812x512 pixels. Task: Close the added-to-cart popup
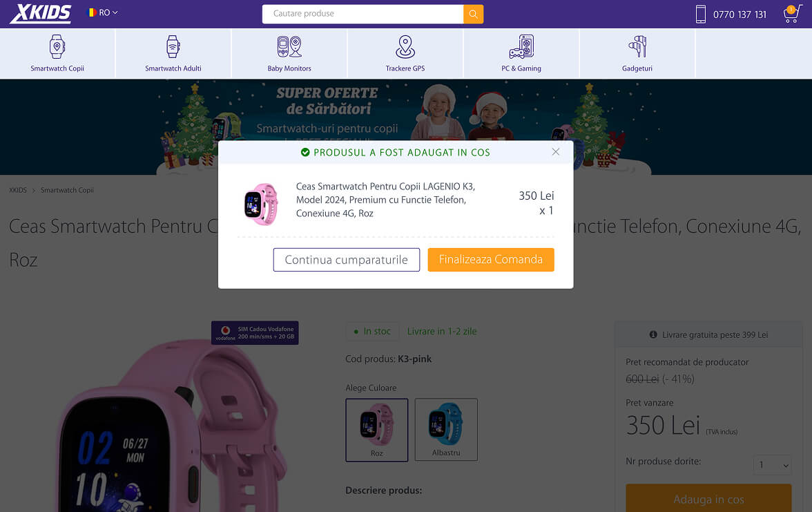556,152
